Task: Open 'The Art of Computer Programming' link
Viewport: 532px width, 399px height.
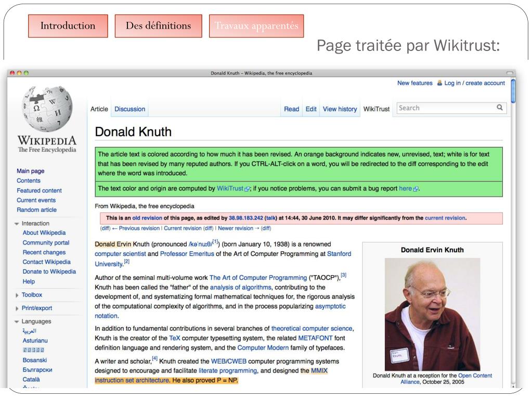Action: [258, 278]
